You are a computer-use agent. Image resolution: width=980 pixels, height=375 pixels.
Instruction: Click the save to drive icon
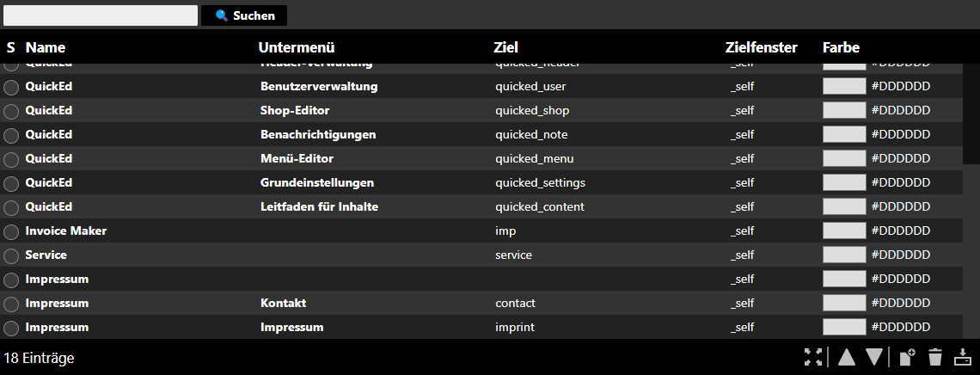coord(963,357)
